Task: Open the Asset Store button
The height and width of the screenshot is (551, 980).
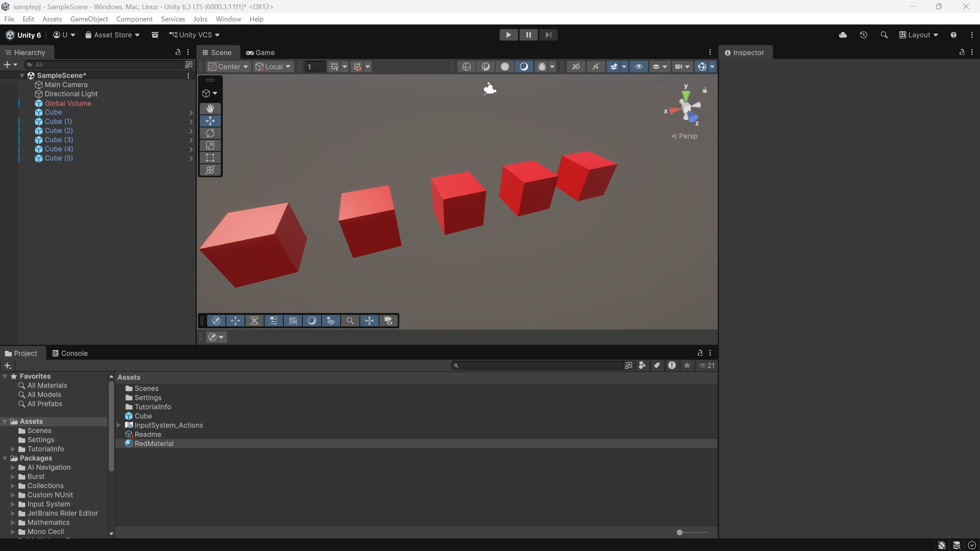Action: 112,35
